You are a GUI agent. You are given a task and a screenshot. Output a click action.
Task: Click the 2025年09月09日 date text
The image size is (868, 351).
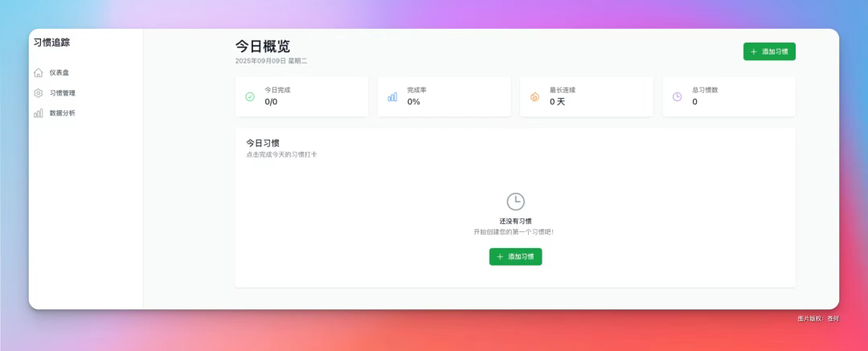[260, 60]
